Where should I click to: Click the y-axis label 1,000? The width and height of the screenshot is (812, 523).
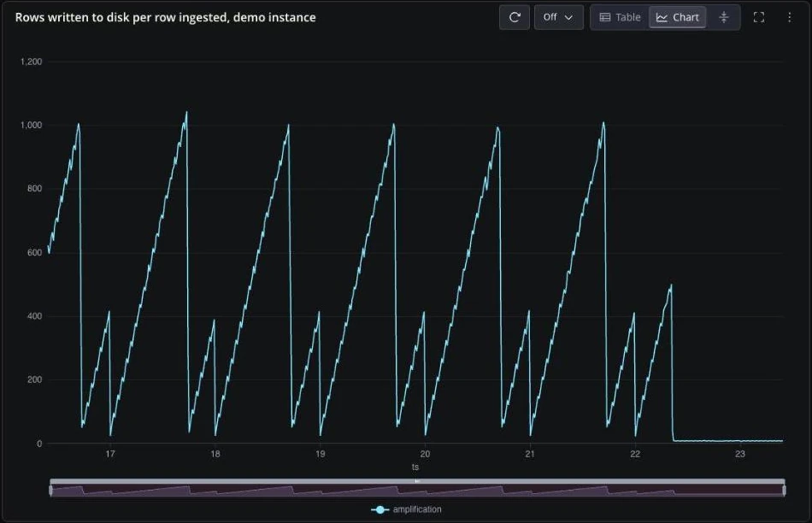point(31,126)
